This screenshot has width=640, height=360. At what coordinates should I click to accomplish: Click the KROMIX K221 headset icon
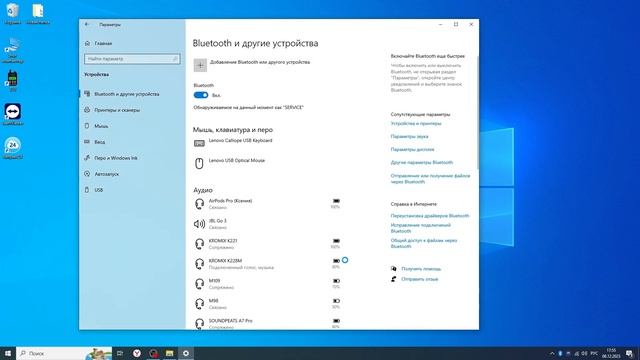coord(199,244)
